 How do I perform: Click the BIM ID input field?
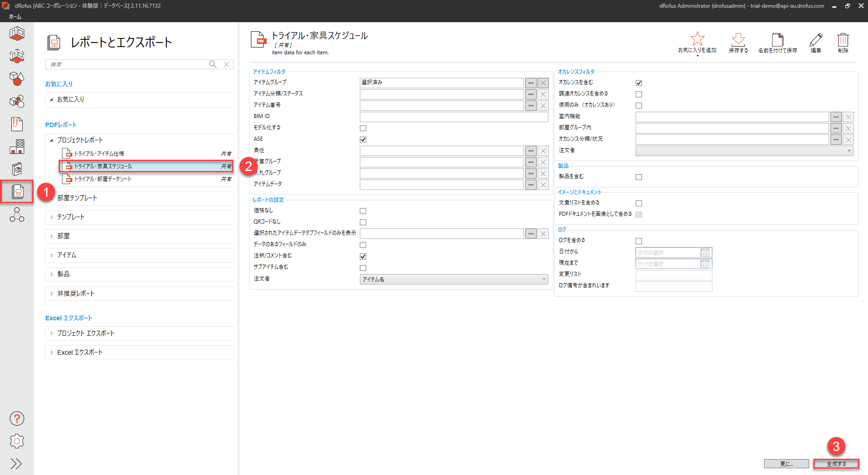pos(454,117)
